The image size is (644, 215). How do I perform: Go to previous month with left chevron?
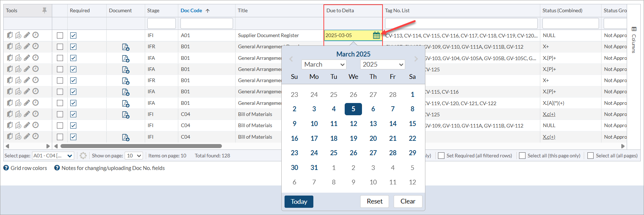click(291, 59)
